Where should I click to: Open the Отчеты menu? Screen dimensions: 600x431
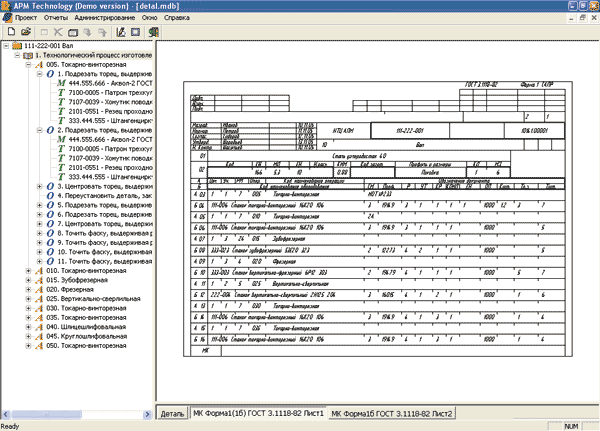[56, 18]
